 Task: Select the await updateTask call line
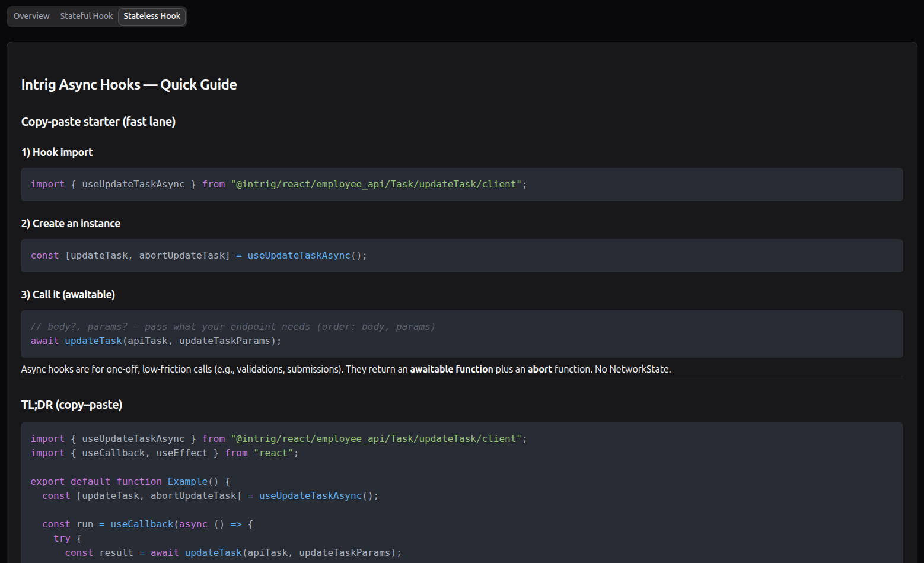155,341
